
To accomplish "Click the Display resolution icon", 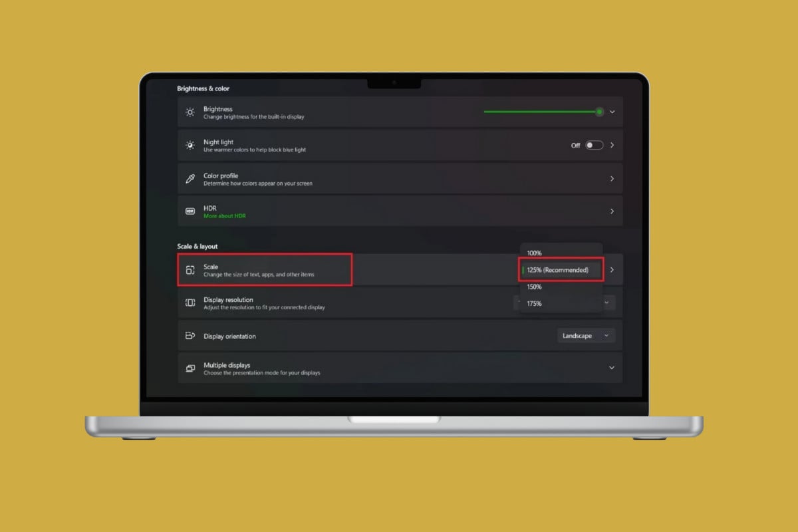I will click(190, 303).
